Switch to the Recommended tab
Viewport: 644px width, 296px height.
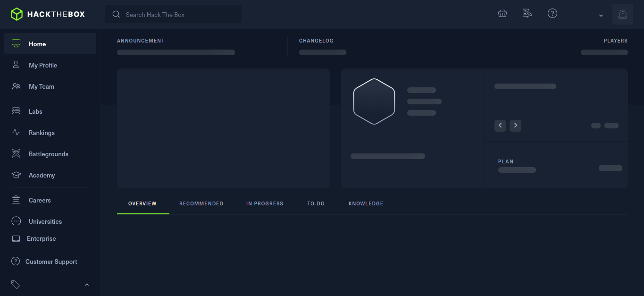[x=201, y=204]
